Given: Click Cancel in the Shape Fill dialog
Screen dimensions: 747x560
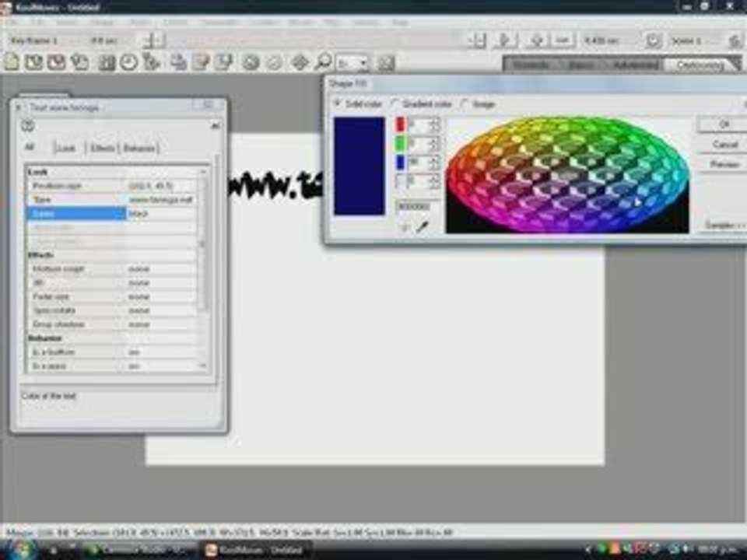Looking at the screenshot, I should click(x=724, y=145).
